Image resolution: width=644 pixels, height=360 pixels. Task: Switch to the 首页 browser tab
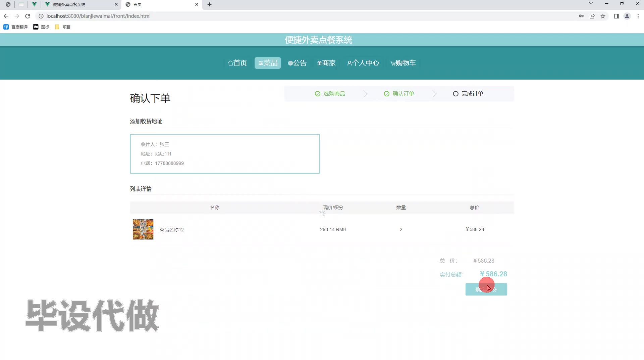(162, 4)
